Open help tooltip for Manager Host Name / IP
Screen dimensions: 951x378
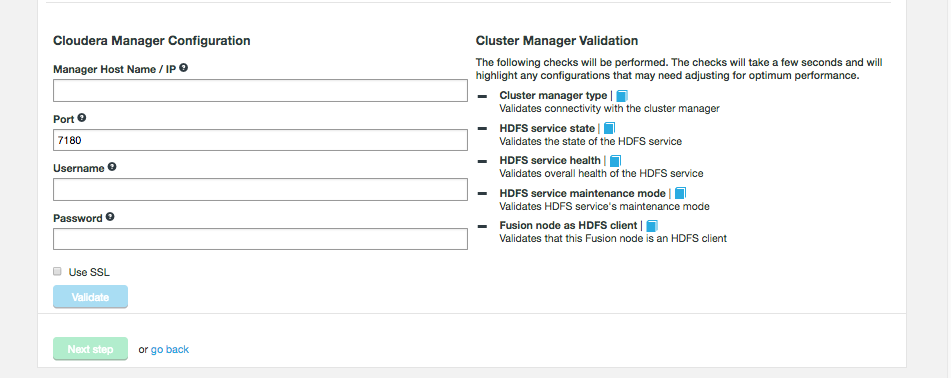[x=183, y=68]
